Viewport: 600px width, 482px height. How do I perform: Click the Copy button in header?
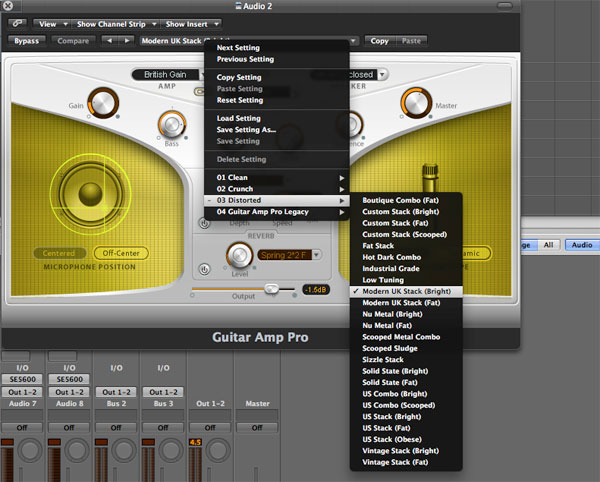point(379,41)
